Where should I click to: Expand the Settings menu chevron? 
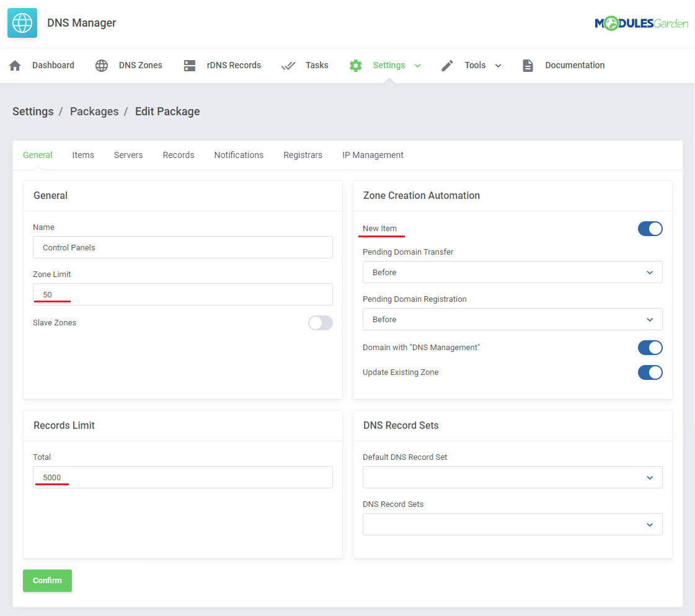coord(417,66)
